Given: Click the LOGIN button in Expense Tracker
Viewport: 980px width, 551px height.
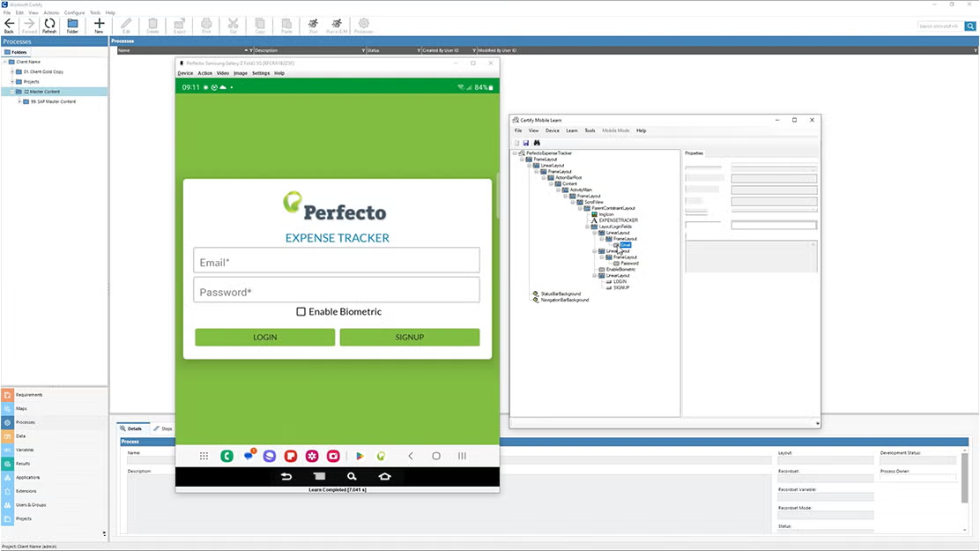Looking at the screenshot, I should 264,337.
